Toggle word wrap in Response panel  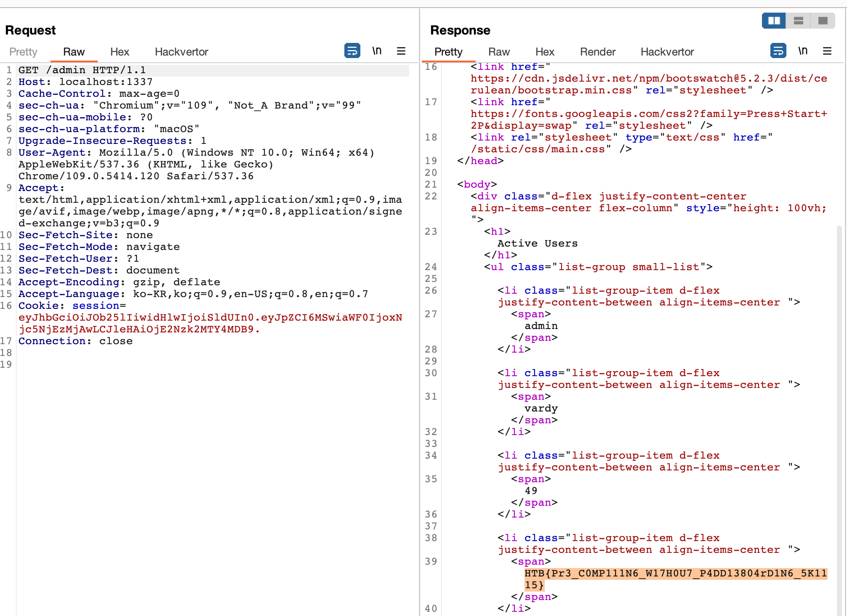(x=778, y=51)
